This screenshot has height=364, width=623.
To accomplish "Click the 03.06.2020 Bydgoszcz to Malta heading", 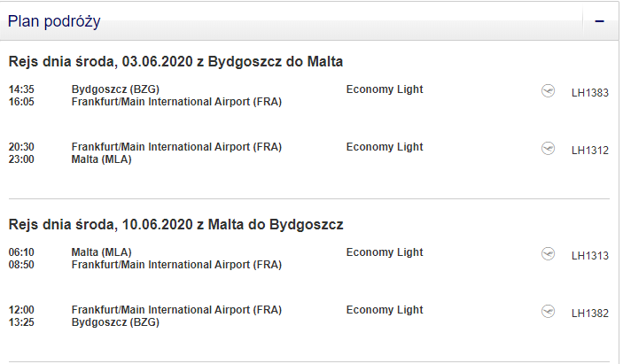I will click(175, 62).
